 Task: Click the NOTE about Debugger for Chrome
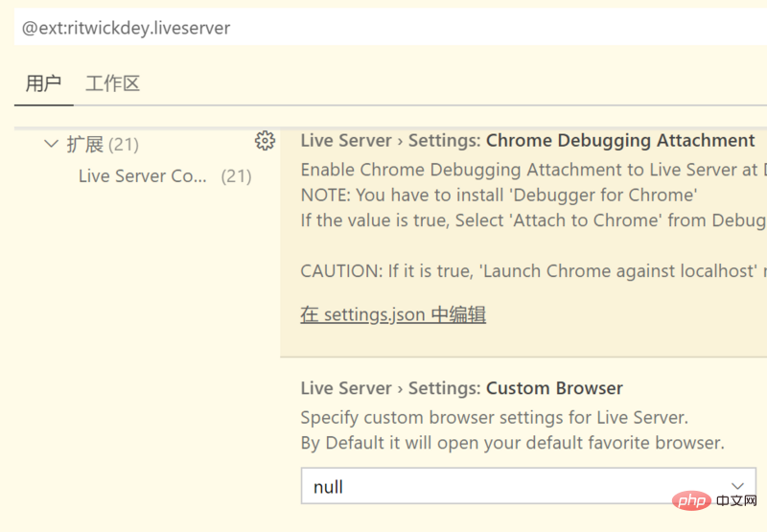tap(499, 196)
